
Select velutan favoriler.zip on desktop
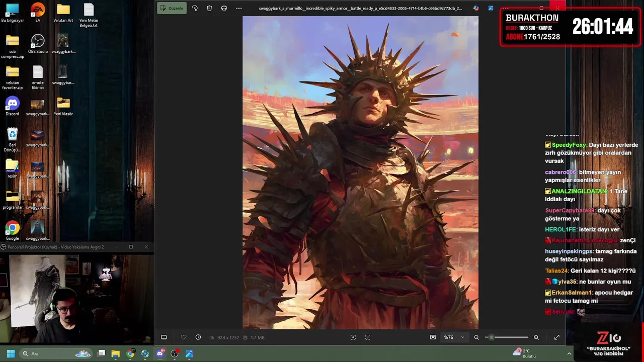click(x=13, y=77)
